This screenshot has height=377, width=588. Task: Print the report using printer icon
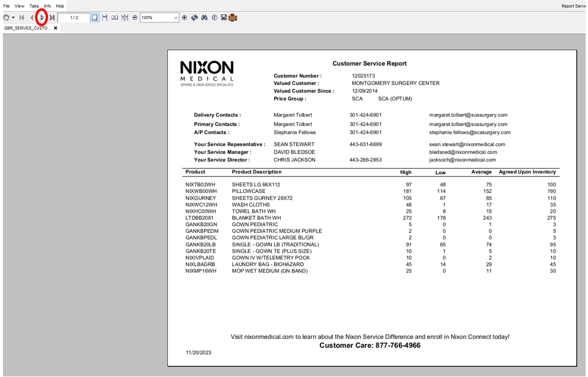(233, 18)
